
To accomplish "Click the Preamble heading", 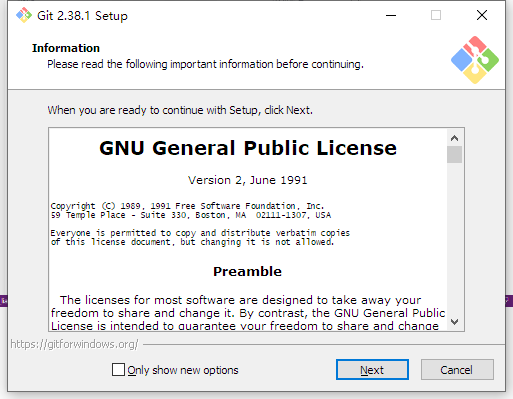I will point(248,271).
